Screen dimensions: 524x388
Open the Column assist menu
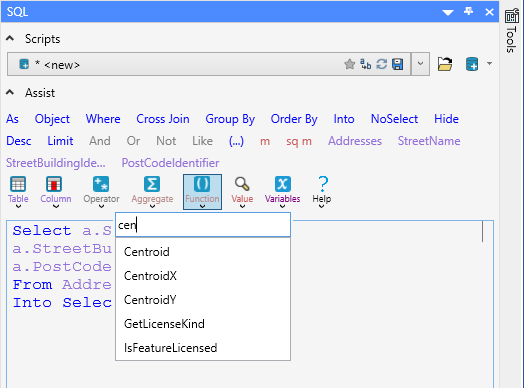click(x=56, y=192)
